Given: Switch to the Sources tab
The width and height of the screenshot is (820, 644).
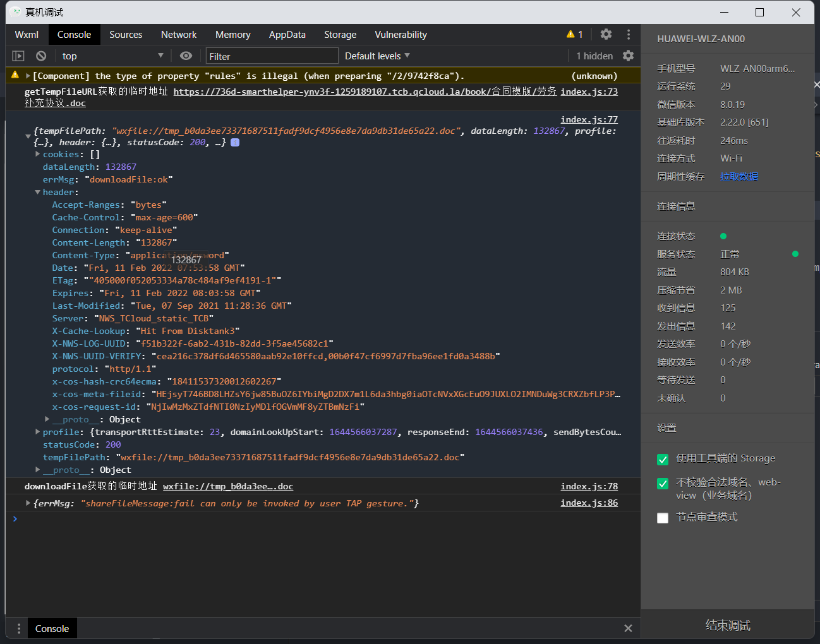Looking at the screenshot, I should [x=126, y=35].
